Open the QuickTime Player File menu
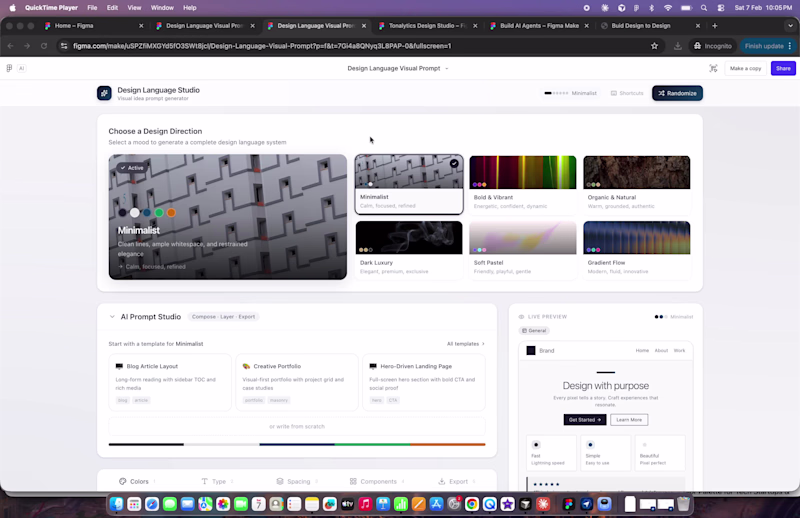Viewport: 800px width, 518px height. point(92,8)
